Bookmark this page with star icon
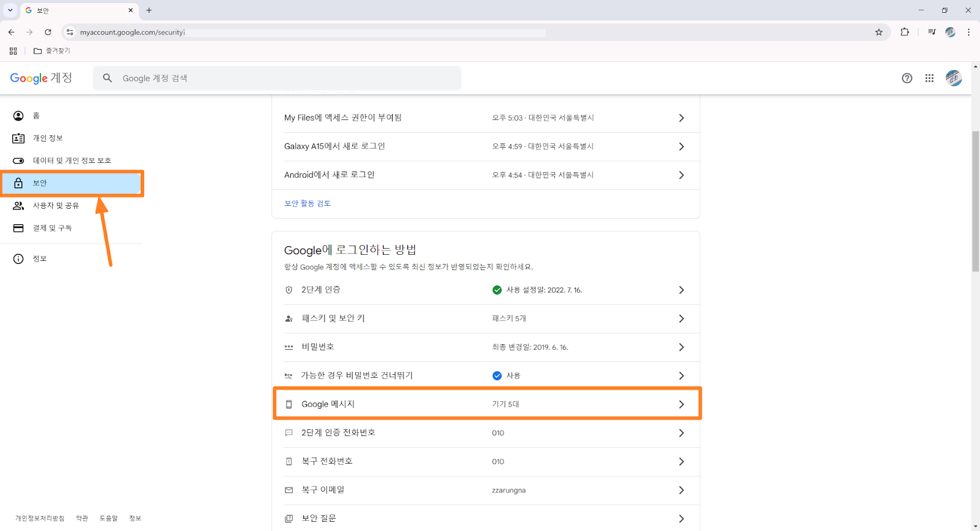This screenshot has width=980, height=531. pyautogui.click(x=879, y=32)
